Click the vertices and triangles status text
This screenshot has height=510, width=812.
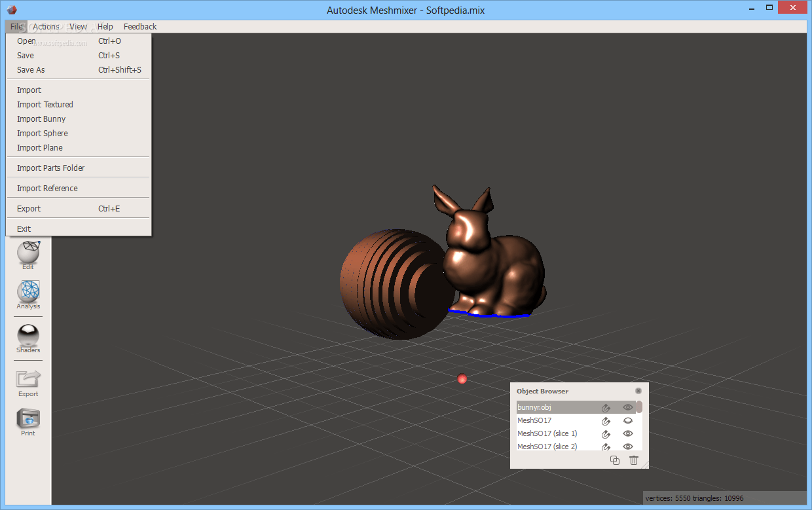[x=694, y=498]
